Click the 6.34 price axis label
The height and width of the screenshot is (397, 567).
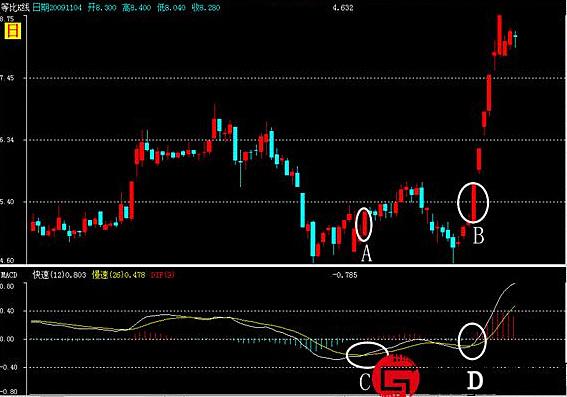pyautogui.click(x=7, y=140)
